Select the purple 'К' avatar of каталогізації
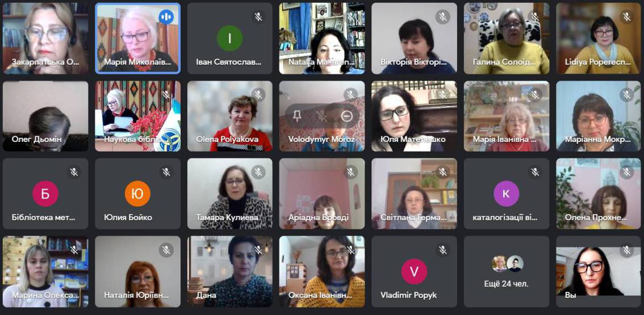Image resolution: width=644 pixels, height=315 pixels. coord(507,194)
